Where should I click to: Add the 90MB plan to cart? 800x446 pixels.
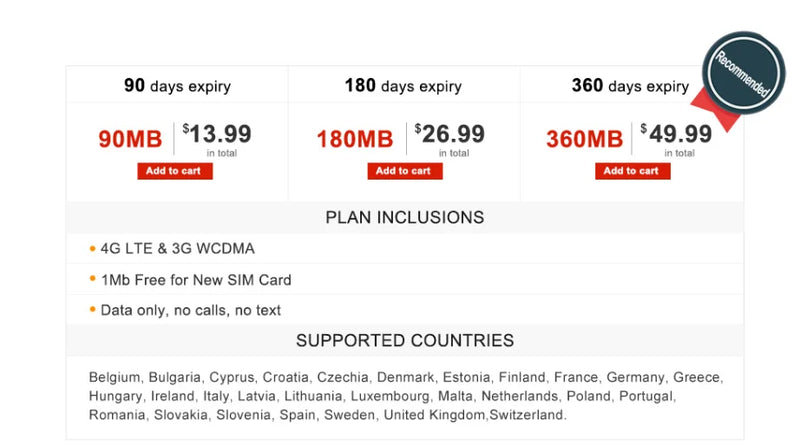(x=174, y=171)
